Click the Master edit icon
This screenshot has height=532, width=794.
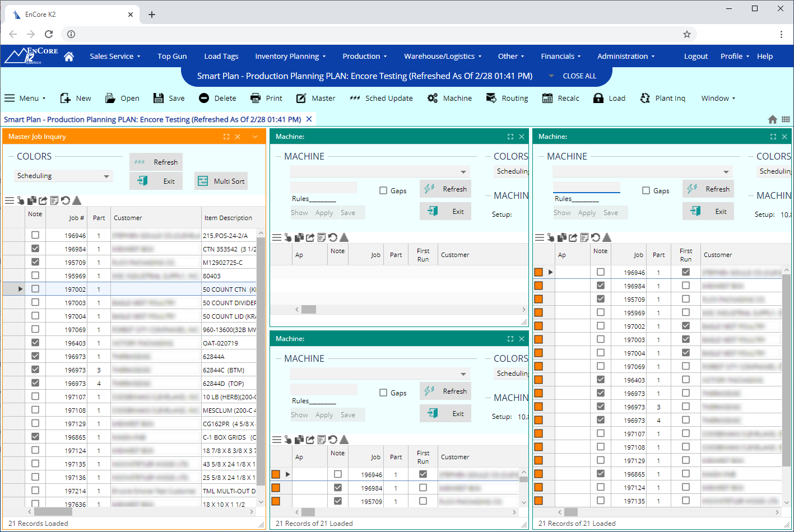[x=301, y=98]
